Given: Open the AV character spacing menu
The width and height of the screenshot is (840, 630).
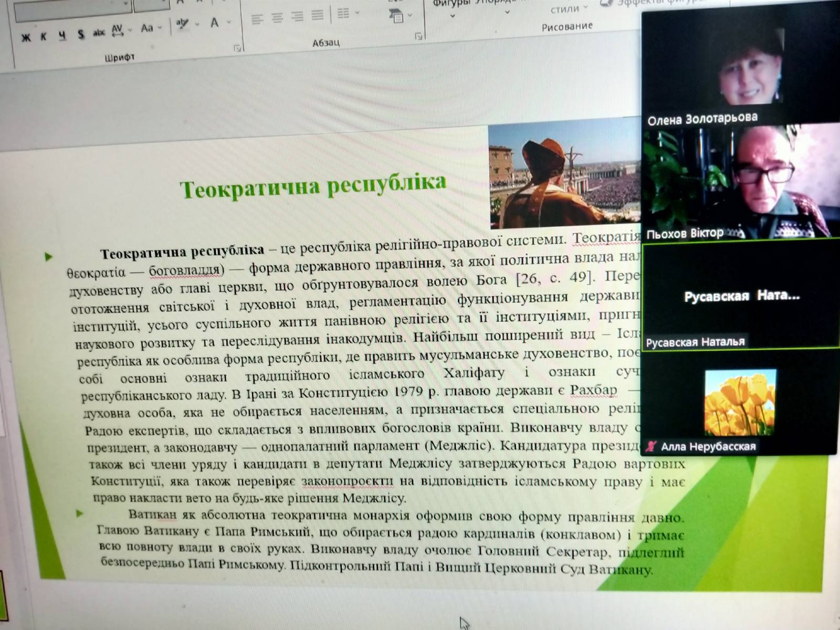Looking at the screenshot, I should 118,30.
